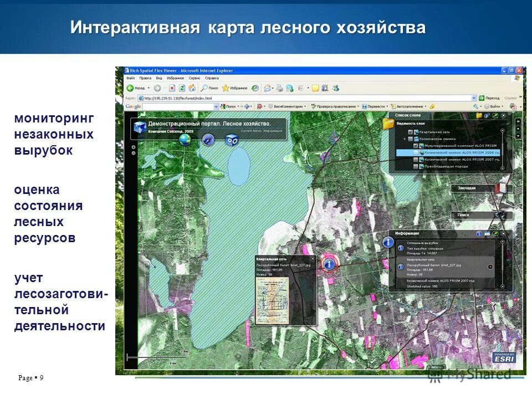
Task: Click the IE Refresh button
Action: click(182, 88)
